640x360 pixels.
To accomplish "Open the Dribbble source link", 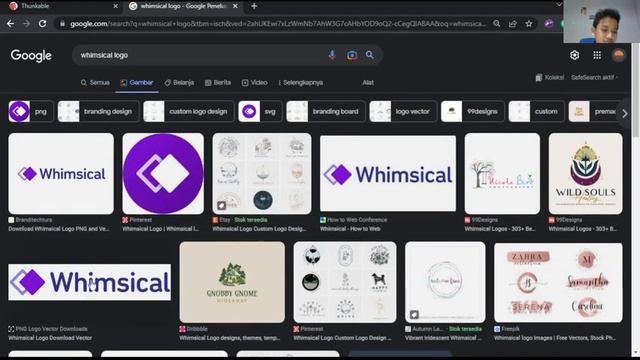I will 193,329.
